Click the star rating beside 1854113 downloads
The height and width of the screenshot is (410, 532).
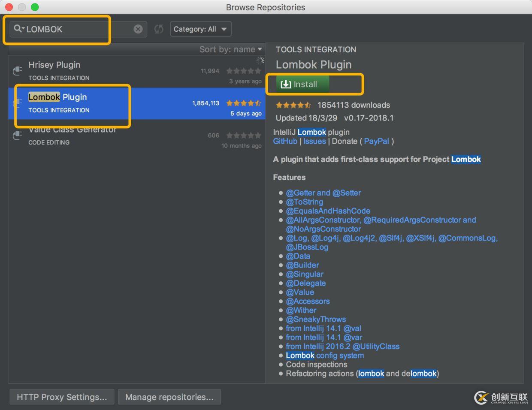[x=293, y=105]
